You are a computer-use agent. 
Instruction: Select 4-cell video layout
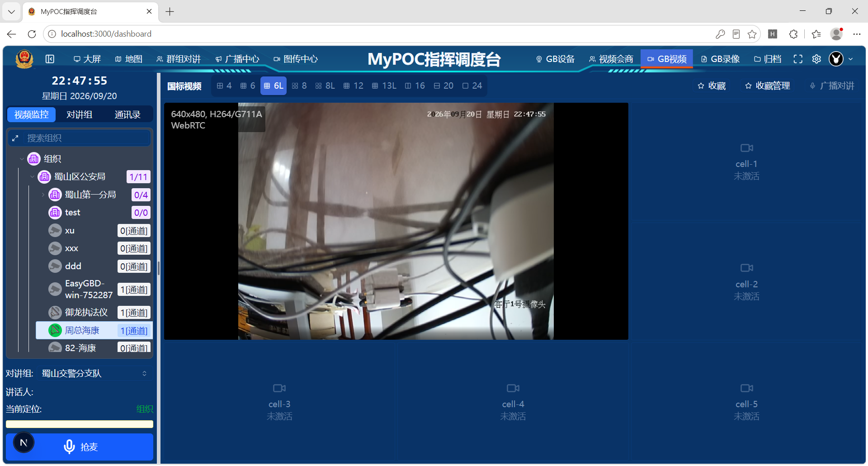click(x=224, y=86)
